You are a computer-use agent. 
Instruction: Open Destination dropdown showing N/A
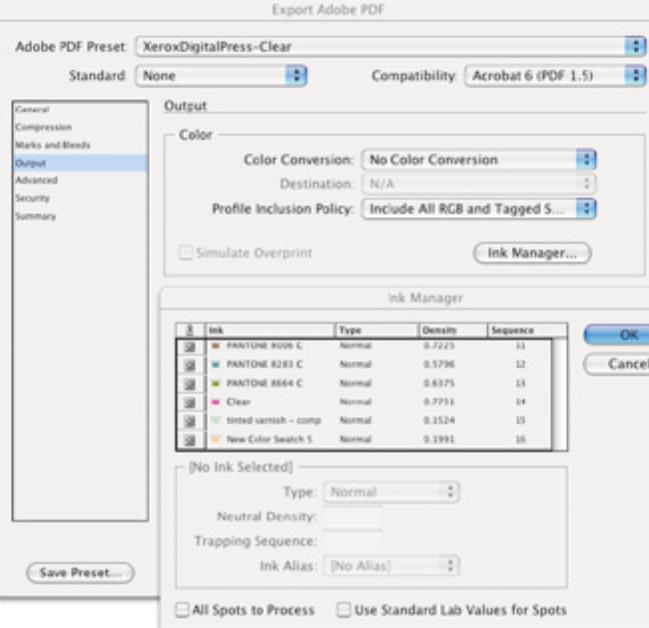pos(479,184)
